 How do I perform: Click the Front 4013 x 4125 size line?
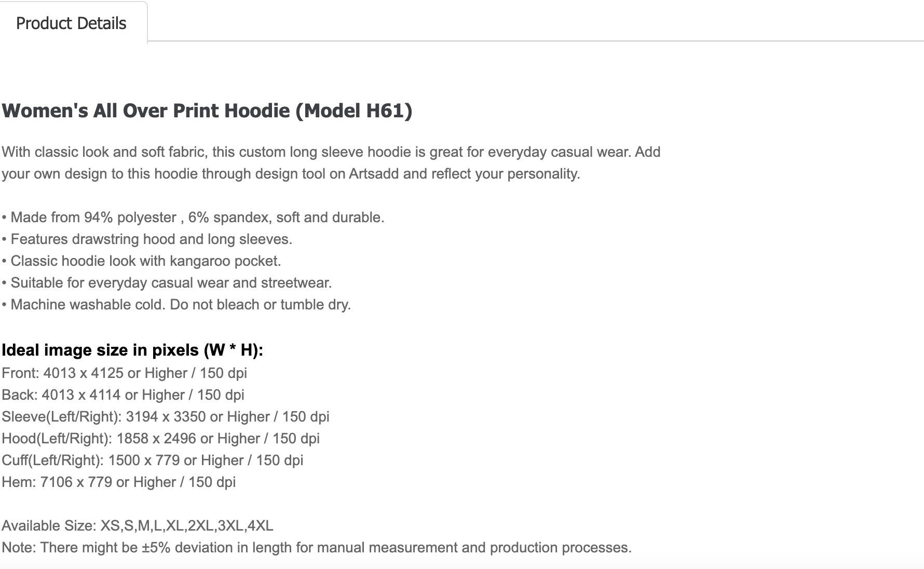(124, 373)
